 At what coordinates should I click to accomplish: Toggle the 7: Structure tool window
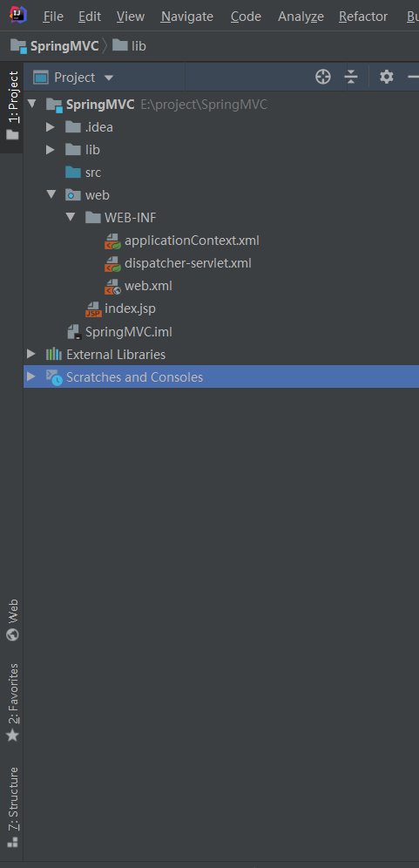point(12,807)
